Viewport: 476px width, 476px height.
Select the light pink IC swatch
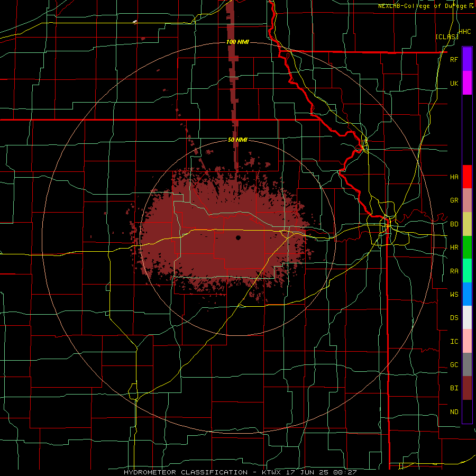point(467,341)
